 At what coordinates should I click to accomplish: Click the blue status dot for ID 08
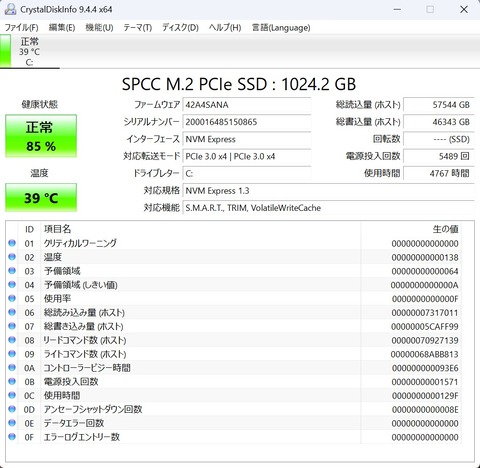(12, 340)
